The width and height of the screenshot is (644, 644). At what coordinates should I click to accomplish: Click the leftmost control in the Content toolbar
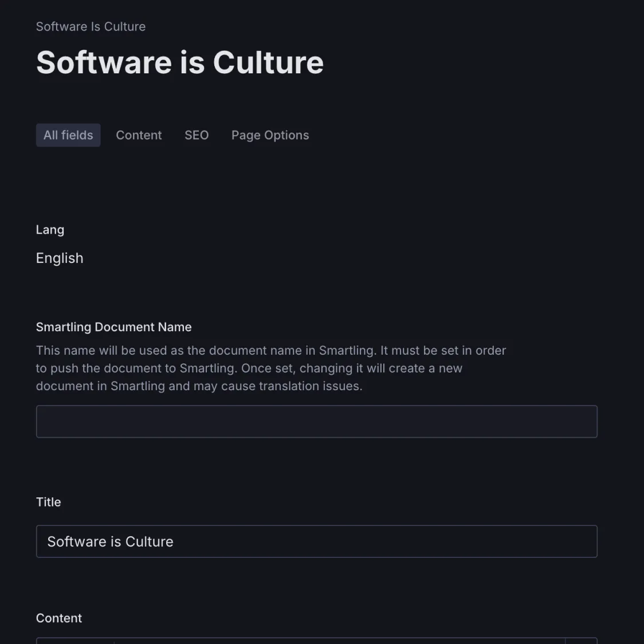pos(74,642)
